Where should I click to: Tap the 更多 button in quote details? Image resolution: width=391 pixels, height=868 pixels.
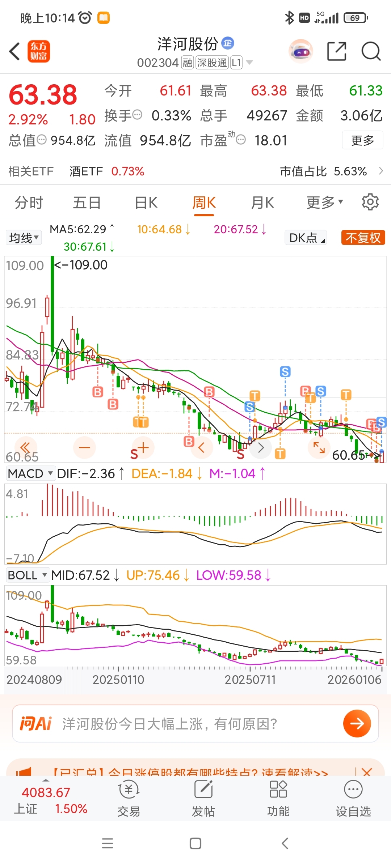tap(362, 140)
